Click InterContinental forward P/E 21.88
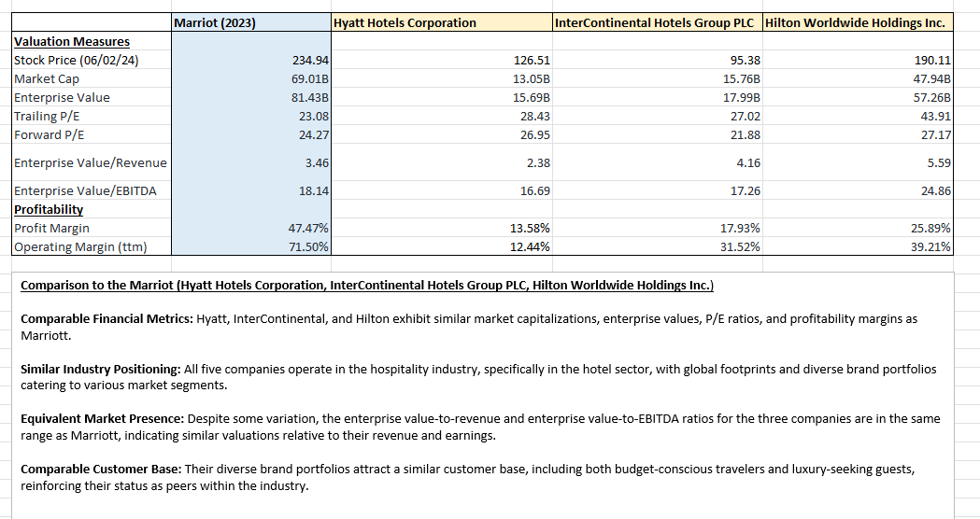Screen dimensions: 980x519 (x=658, y=135)
